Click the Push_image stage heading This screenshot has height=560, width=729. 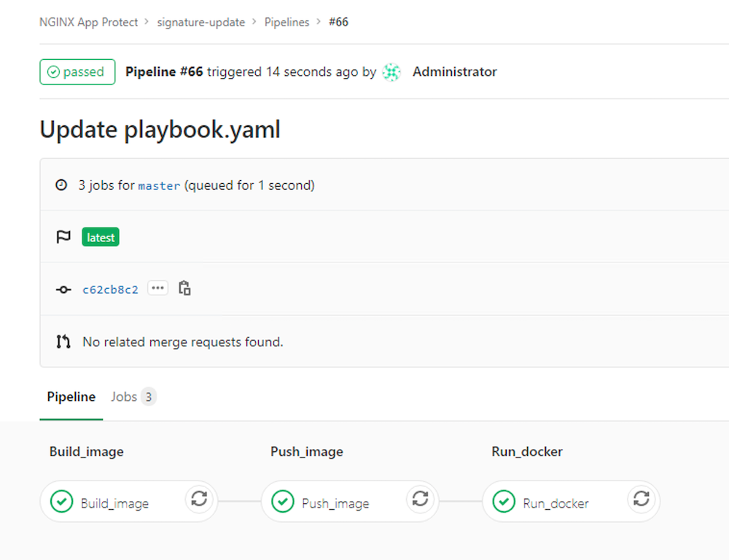click(307, 451)
